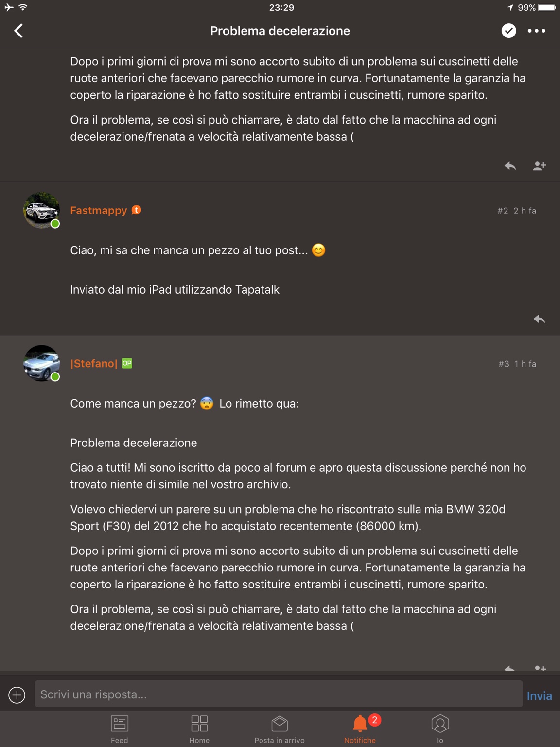Switch to the Home tab
560x747 pixels.
coord(199,729)
